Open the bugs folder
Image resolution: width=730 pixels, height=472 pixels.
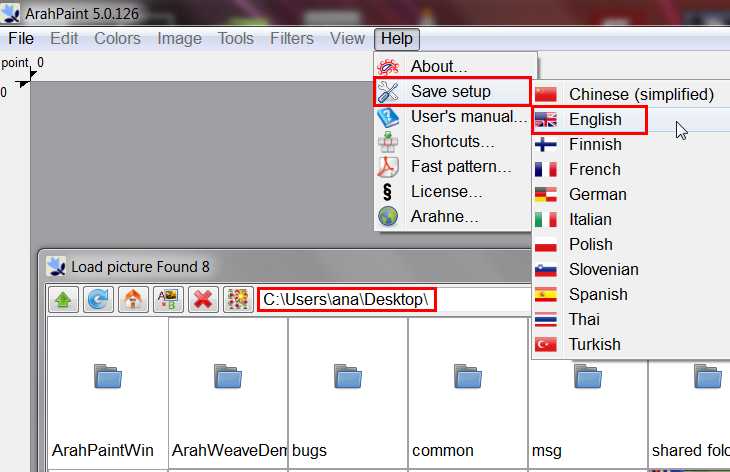click(348, 394)
